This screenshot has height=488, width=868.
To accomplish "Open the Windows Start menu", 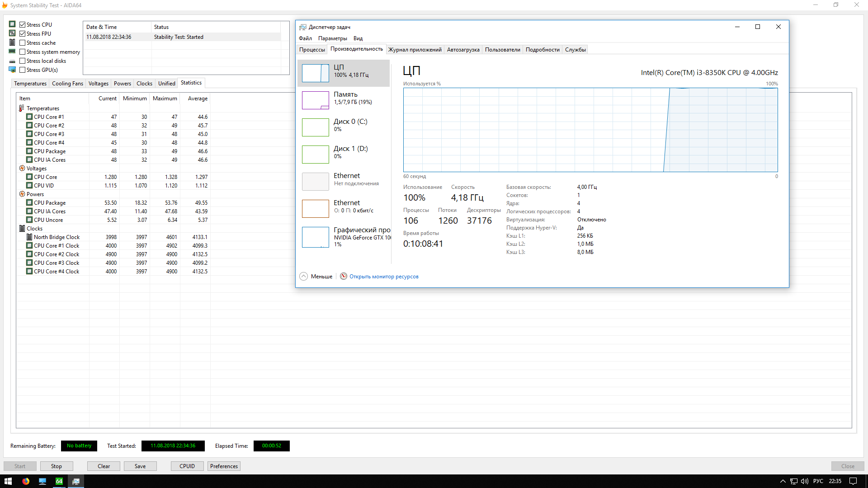I will pos(8,481).
